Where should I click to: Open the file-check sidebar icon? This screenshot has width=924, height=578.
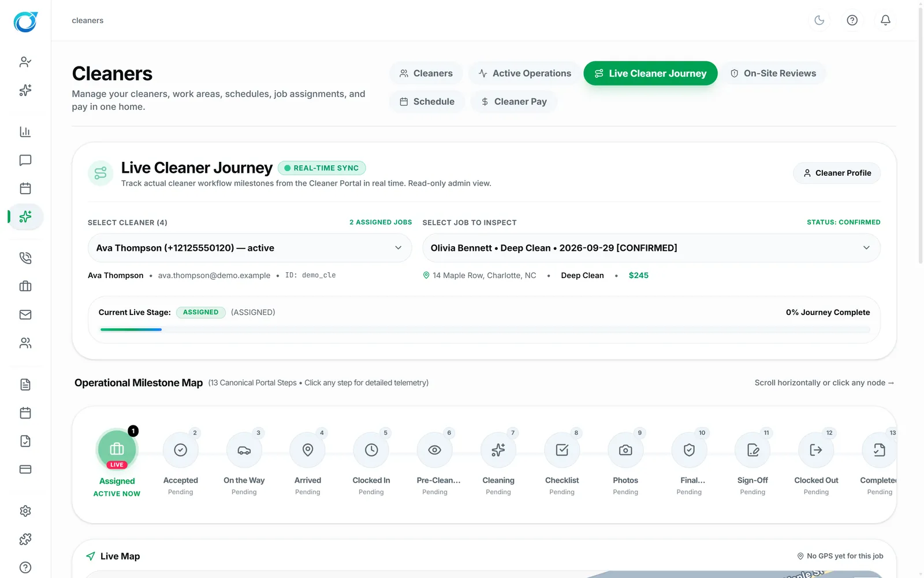[25, 441]
